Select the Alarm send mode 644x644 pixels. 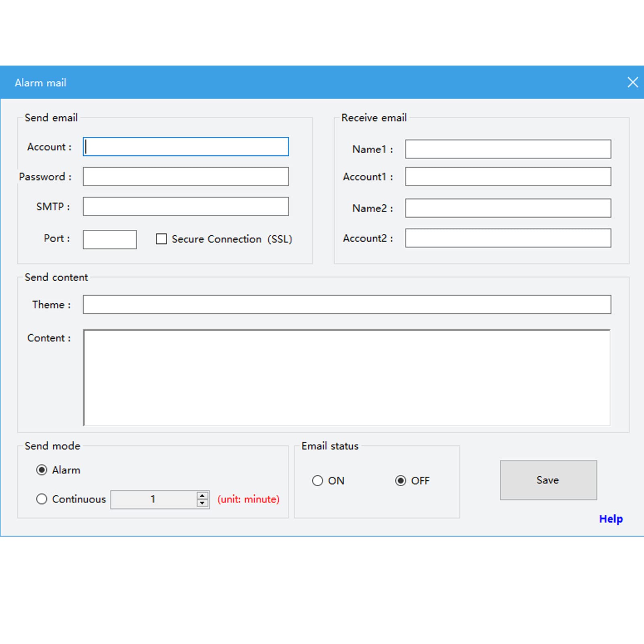(42, 470)
